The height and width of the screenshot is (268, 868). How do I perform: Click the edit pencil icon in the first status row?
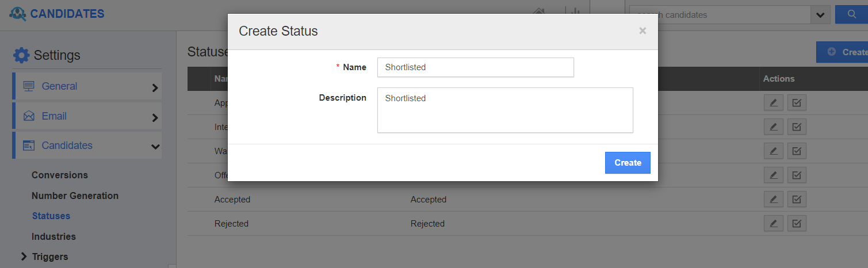[773, 103]
